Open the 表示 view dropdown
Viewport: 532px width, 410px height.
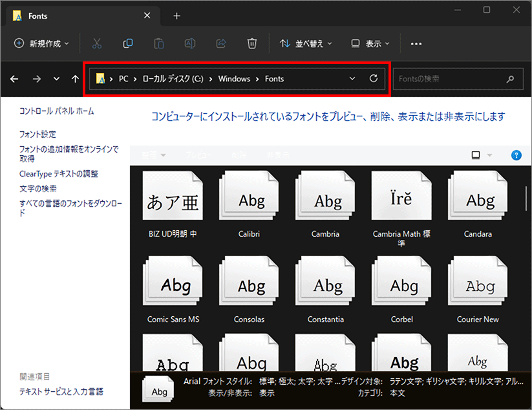pyautogui.click(x=370, y=43)
